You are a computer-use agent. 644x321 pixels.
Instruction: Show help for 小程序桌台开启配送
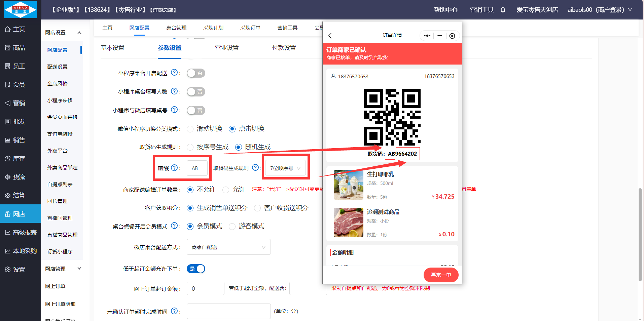pos(174,73)
